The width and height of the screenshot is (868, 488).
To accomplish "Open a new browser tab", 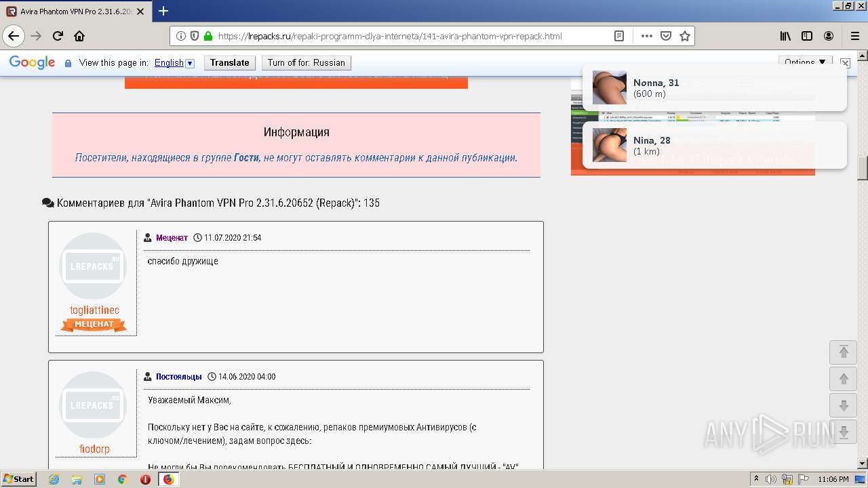I will [x=163, y=11].
